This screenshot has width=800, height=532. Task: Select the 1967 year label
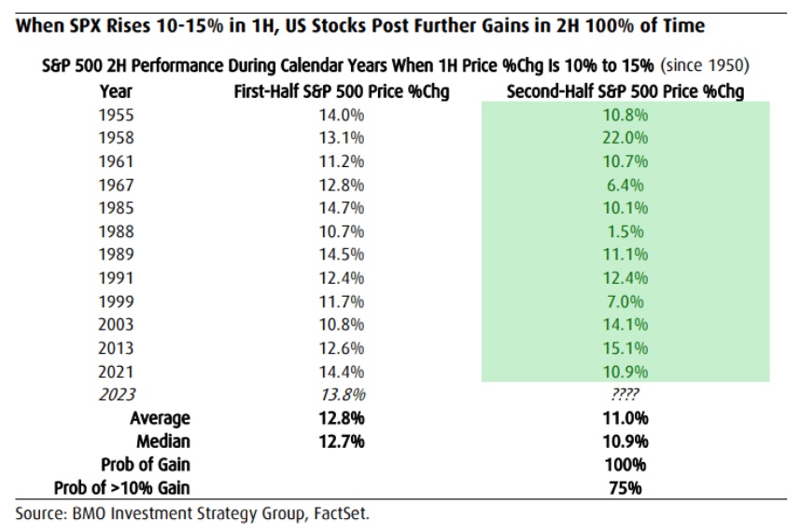point(115,185)
